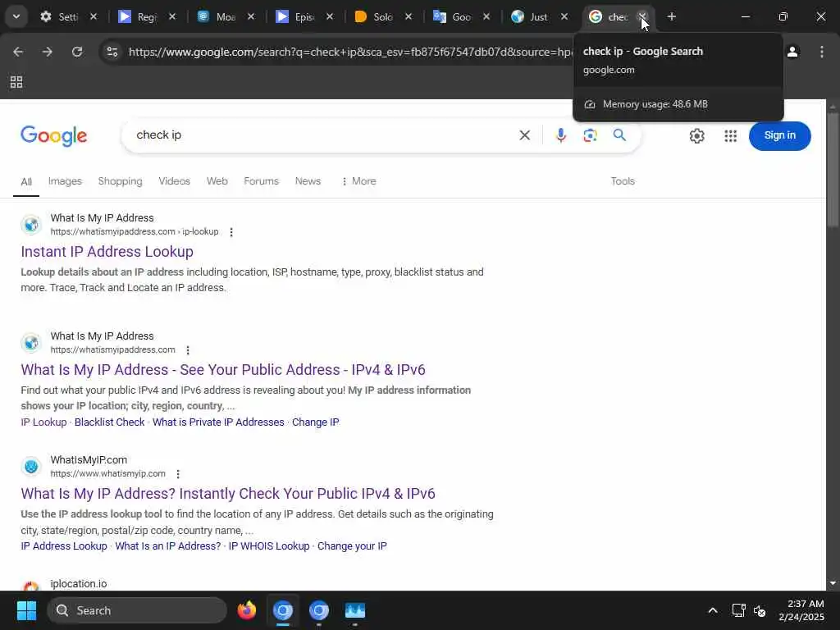Open options for whatismyip.com result
840x630 pixels.
(178, 473)
